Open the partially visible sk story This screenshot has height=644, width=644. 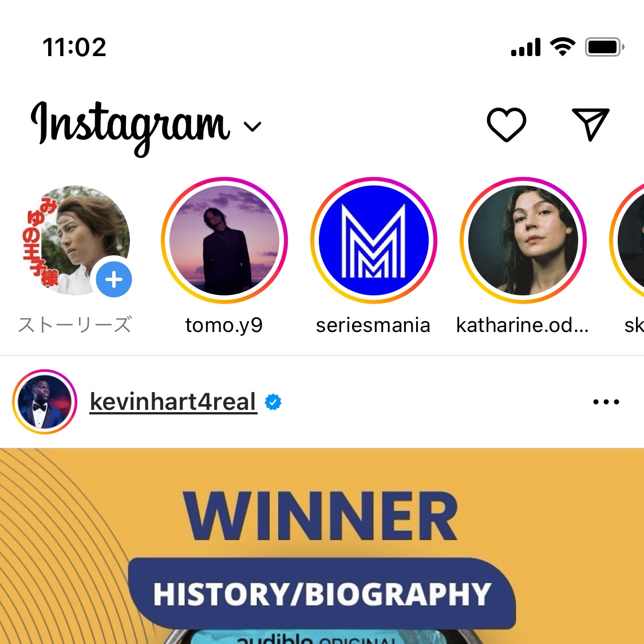tap(627, 240)
